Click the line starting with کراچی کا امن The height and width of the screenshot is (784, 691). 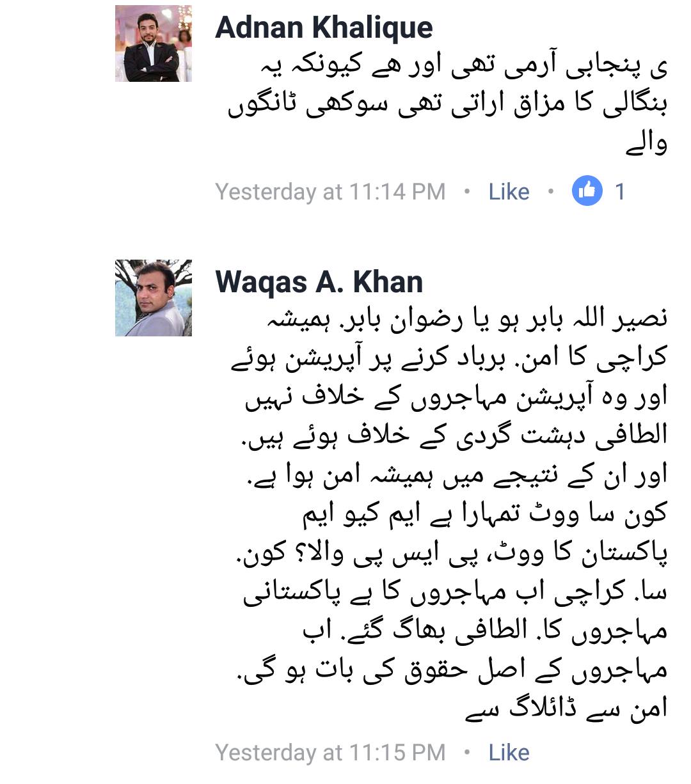click(449, 357)
